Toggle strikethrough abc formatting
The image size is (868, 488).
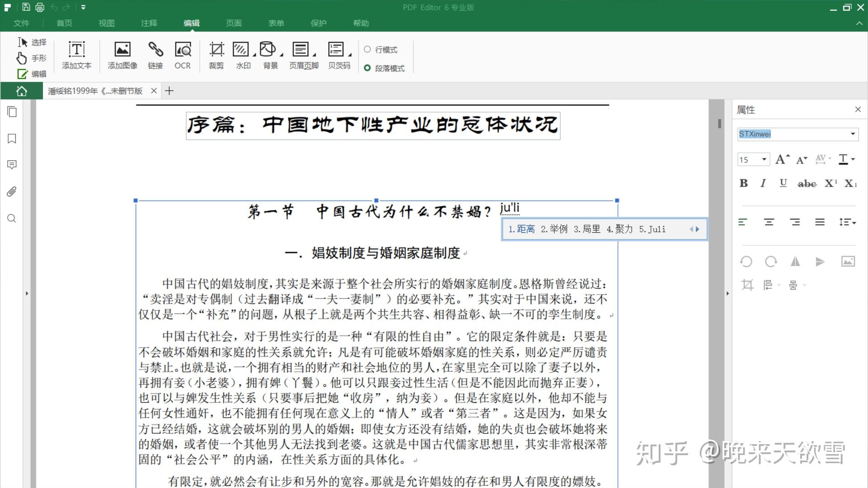(x=807, y=183)
